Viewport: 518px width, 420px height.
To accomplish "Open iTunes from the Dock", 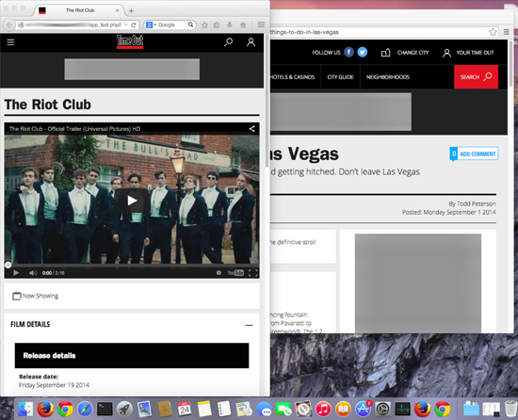I will 323,410.
